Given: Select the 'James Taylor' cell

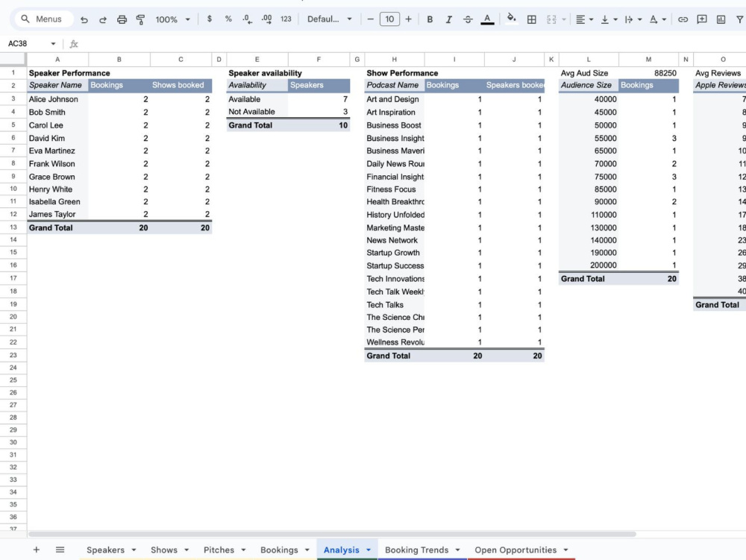Looking at the screenshot, I should (x=57, y=215).
